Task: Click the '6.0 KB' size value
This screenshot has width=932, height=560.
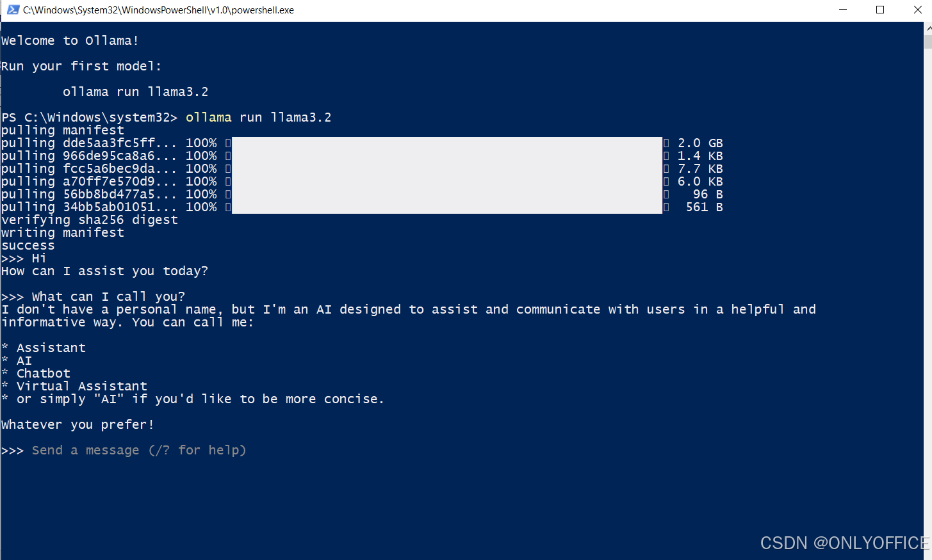Action: click(700, 181)
